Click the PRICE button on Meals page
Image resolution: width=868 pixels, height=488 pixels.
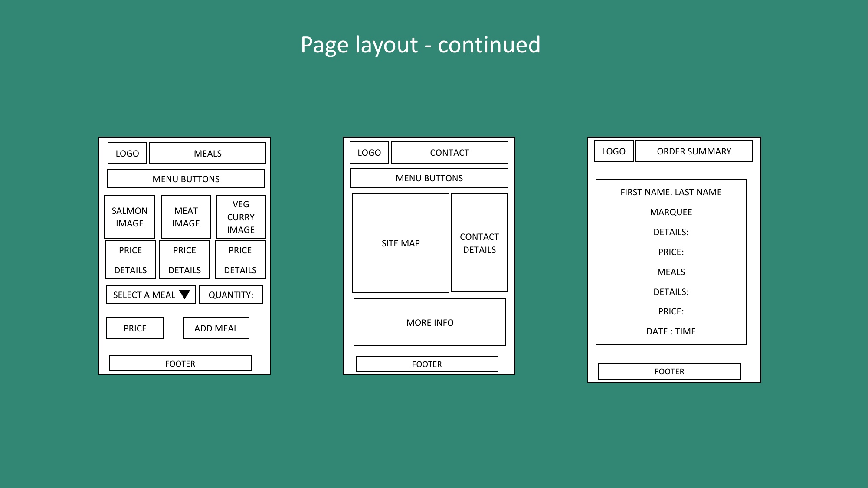tap(135, 328)
